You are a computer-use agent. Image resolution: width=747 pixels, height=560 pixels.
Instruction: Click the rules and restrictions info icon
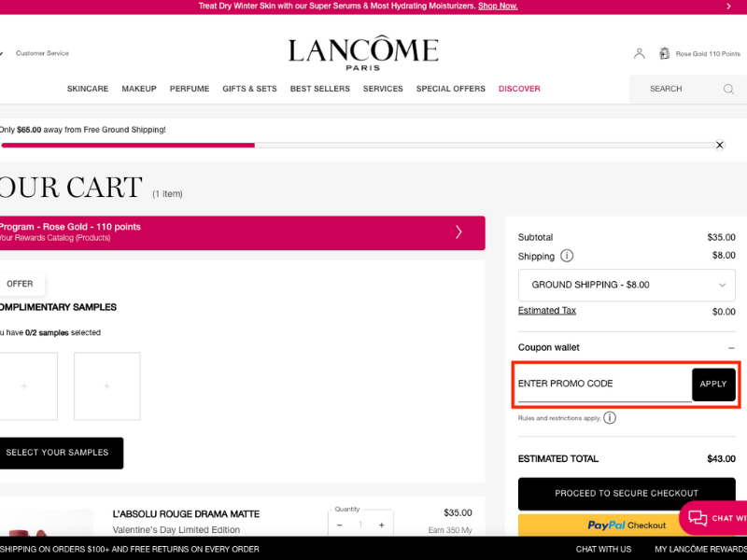click(x=610, y=417)
